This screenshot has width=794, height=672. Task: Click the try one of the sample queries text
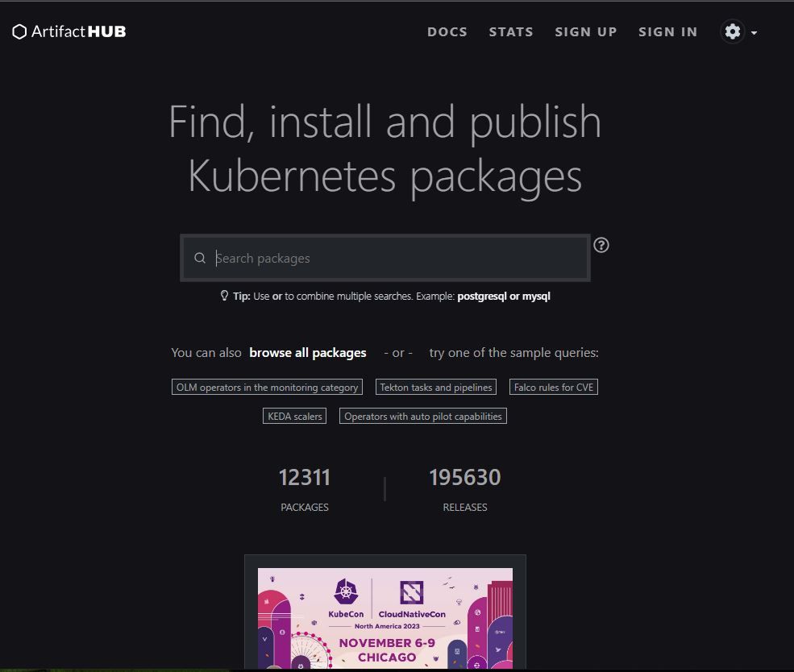[x=514, y=353]
